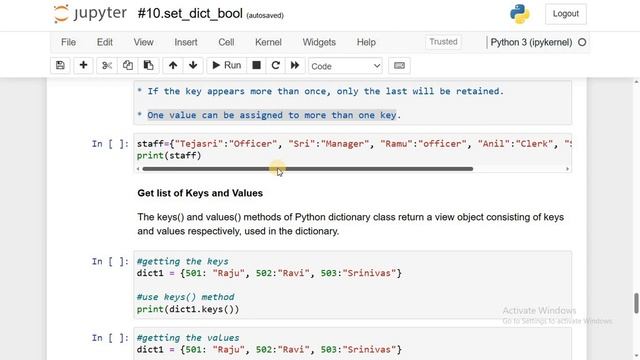Click the In [ ] prompt of values cell
Image resolution: width=640 pixels, height=360 pixels.
click(x=110, y=338)
